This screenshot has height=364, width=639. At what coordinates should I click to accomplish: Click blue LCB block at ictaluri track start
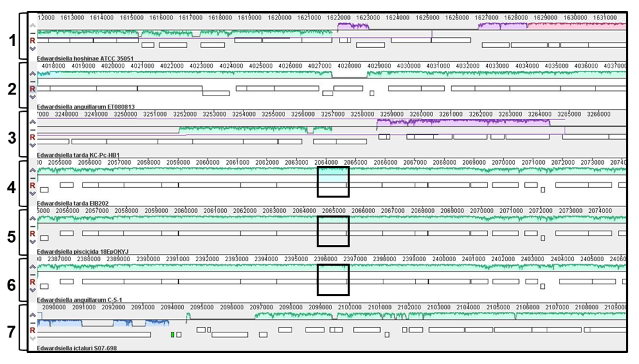(60, 323)
